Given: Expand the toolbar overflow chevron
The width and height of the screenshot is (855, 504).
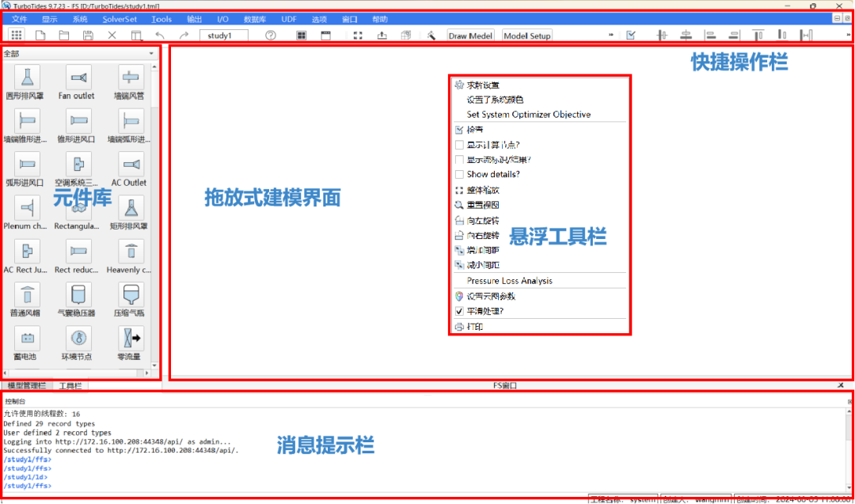Looking at the screenshot, I should click(x=611, y=35).
